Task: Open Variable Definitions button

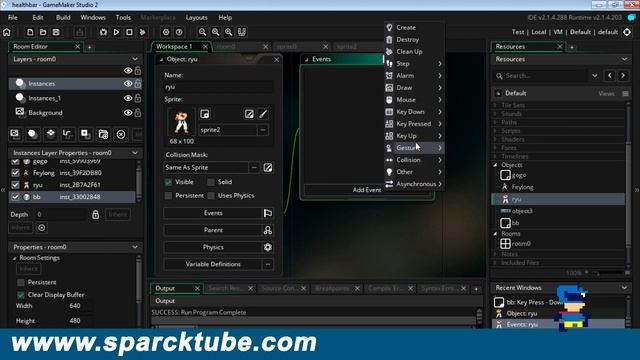Action: click(213, 264)
